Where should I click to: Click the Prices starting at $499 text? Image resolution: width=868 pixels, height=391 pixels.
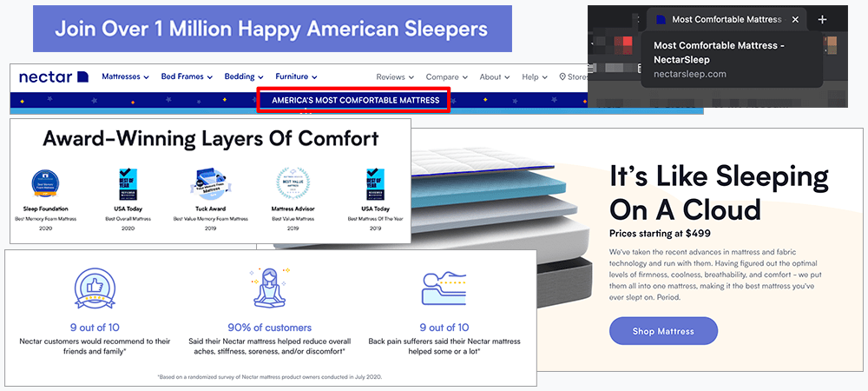pyautogui.click(x=660, y=233)
